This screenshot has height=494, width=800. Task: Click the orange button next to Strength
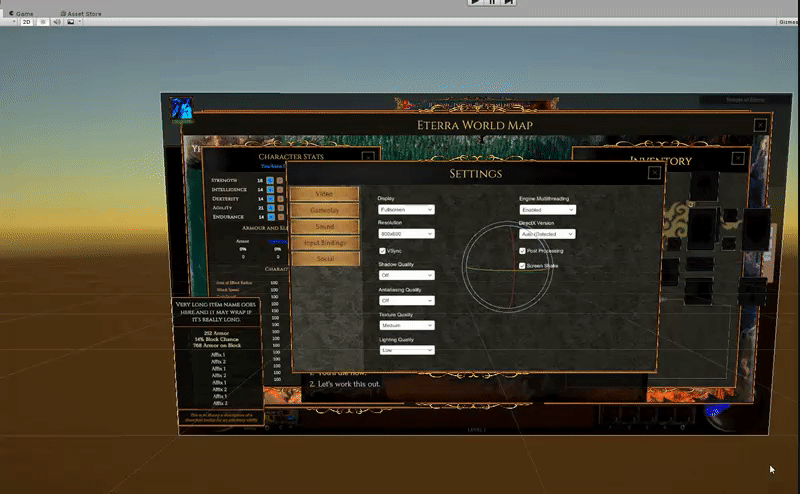(280, 181)
